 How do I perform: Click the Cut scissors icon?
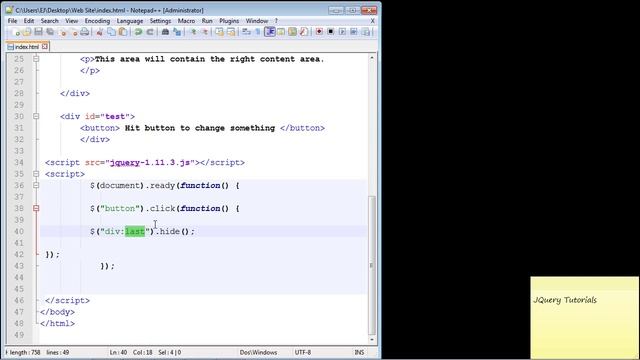[99, 32]
